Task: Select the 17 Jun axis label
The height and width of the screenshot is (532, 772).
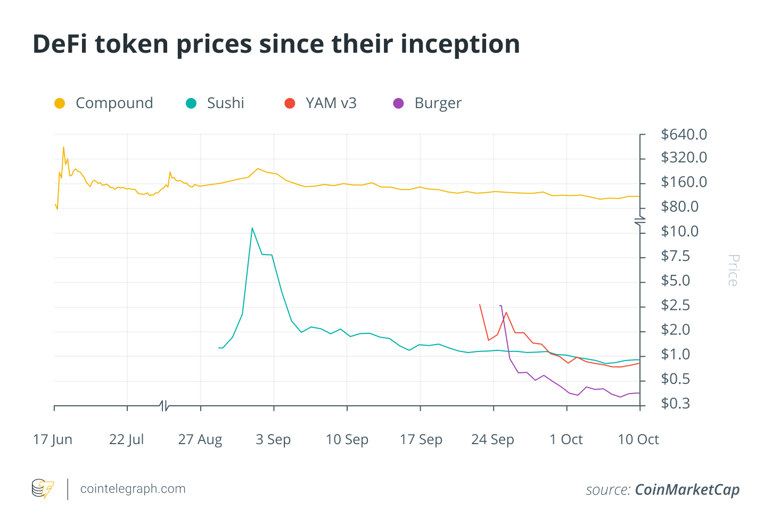Action: click(52, 439)
